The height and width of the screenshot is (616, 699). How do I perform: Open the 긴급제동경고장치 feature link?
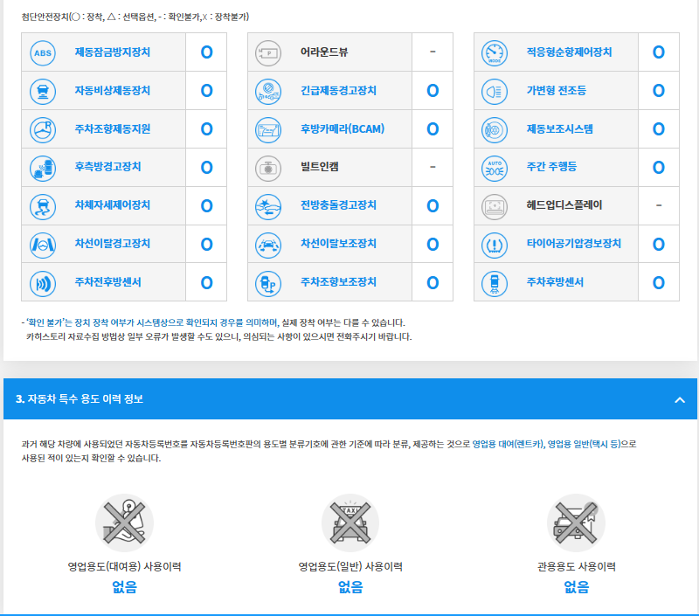click(x=338, y=91)
